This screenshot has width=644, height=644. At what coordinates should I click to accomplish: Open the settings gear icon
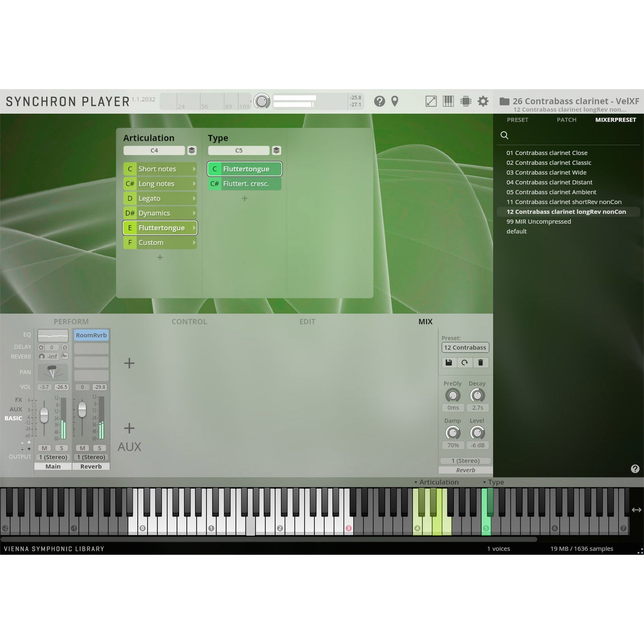(483, 102)
